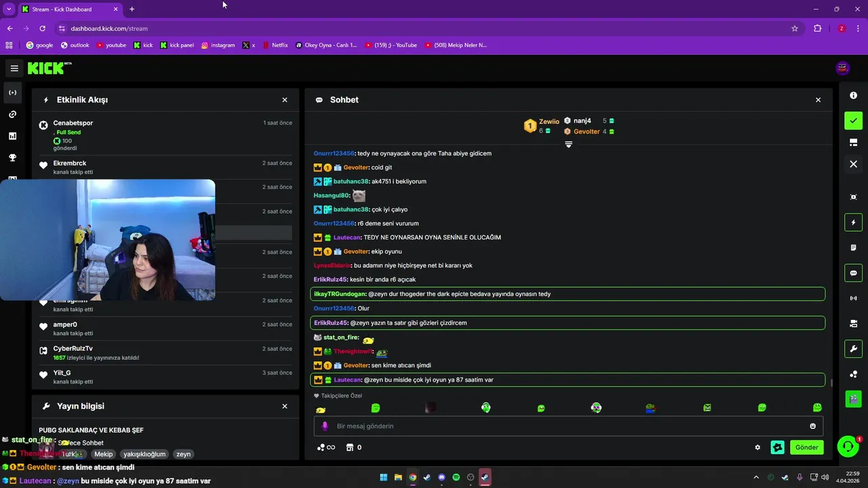868x488 pixels.
Task: Open Spotify from the taskbar
Action: click(x=456, y=477)
